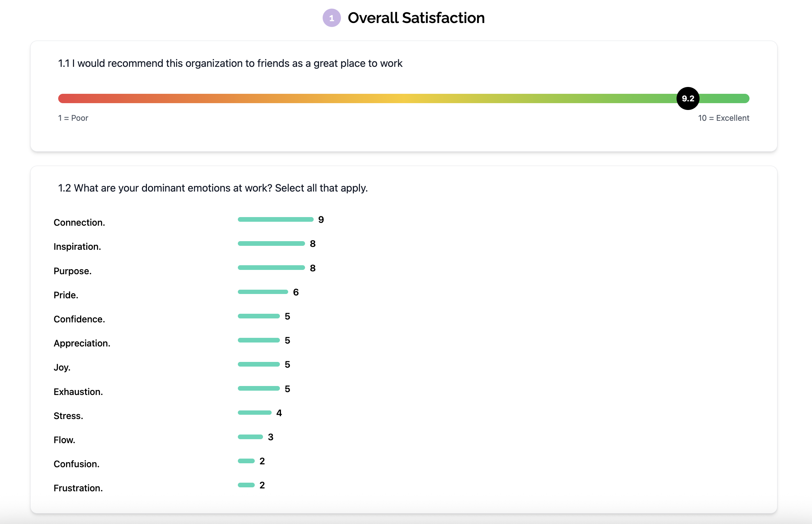The width and height of the screenshot is (812, 524).
Task: Click the Frustration bar showing 2
Action: coord(246,485)
